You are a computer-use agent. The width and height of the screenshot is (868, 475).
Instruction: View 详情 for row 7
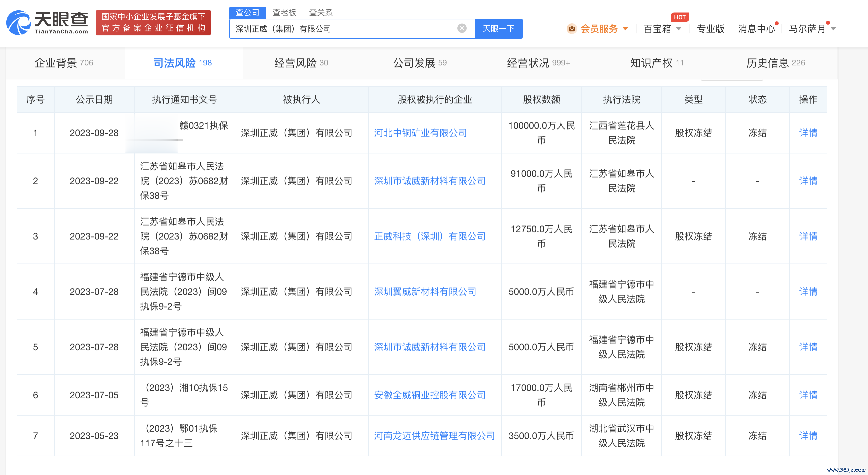808,436
